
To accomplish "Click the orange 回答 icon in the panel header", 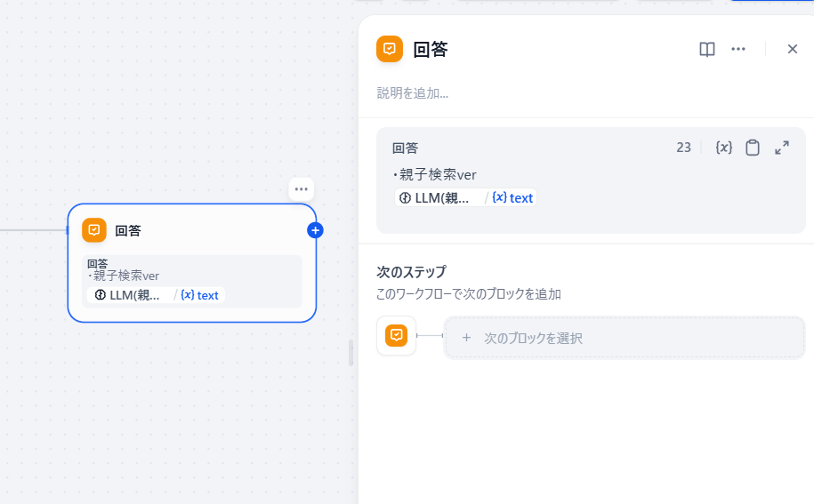I will point(390,49).
